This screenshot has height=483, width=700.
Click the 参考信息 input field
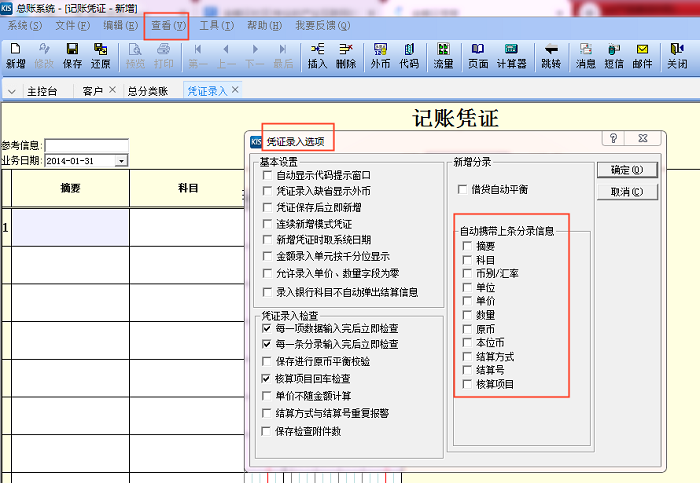[86, 146]
